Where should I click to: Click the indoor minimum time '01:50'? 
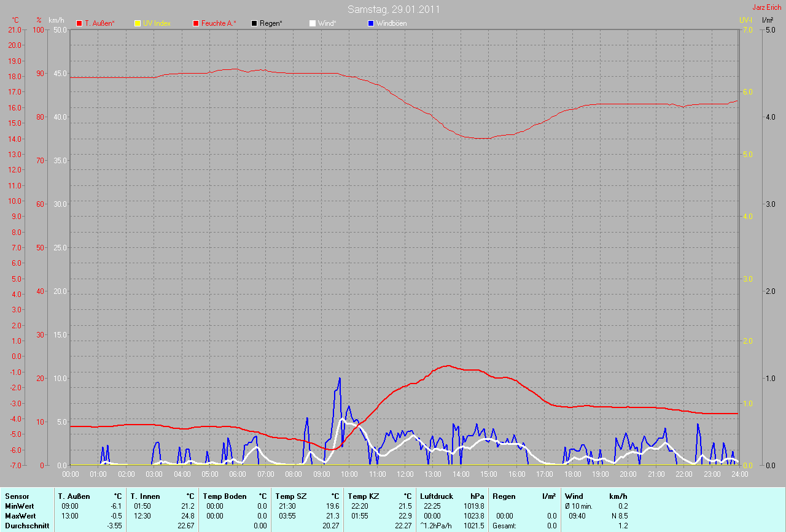click(x=142, y=506)
